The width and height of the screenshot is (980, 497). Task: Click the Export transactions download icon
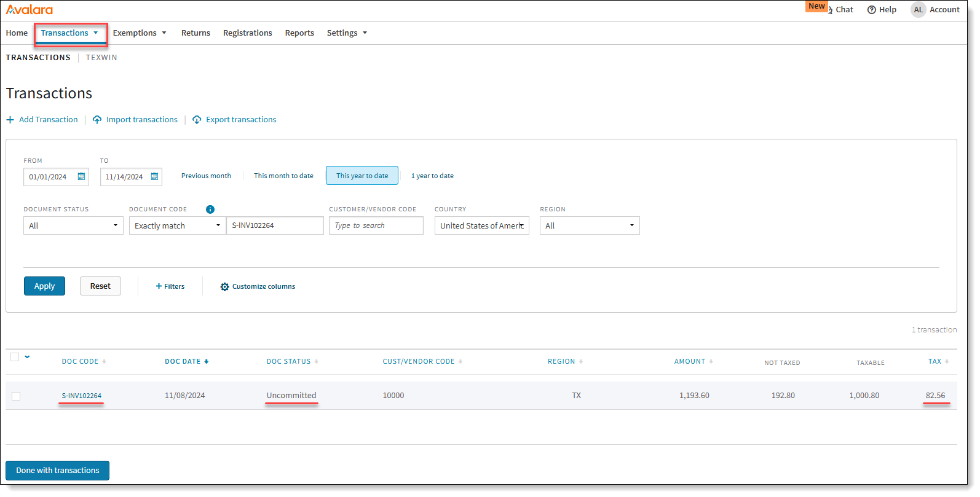click(x=197, y=120)
